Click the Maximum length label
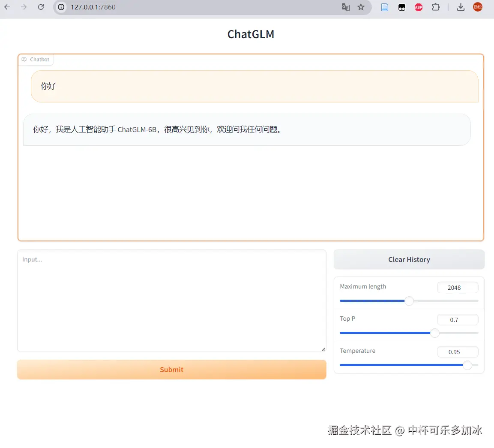Image resolution: width=494 pixels, height=448 pixels. 362,286
